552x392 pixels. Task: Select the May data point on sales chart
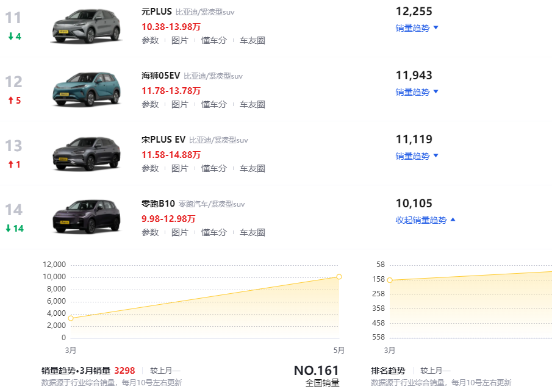coord(339,277)
